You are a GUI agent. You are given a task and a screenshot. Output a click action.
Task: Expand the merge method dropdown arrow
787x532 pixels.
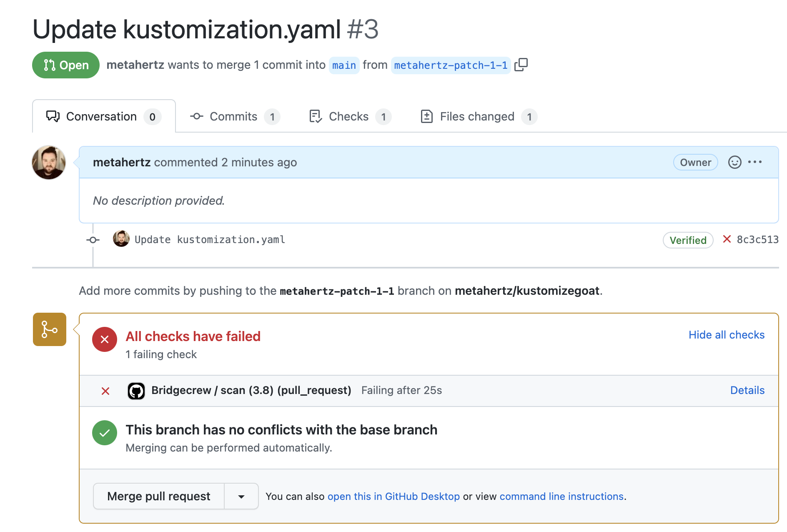tap(241, 496)
